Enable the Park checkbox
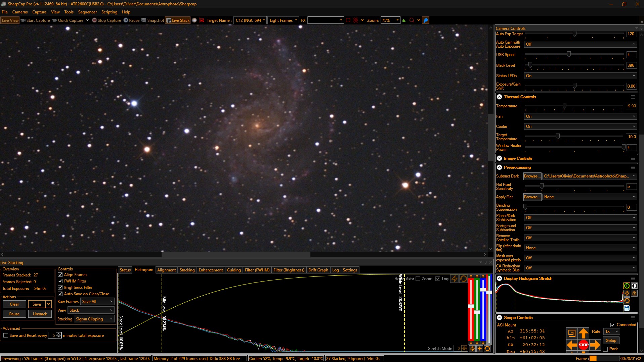Screen dimensions: 644x362 pos(605,349)
